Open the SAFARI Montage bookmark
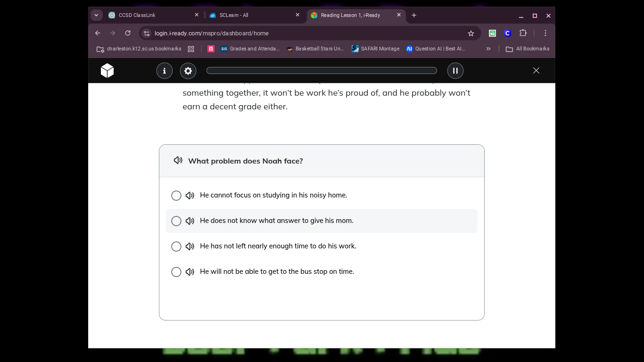The image size is (644, 362). pos(376,49)
